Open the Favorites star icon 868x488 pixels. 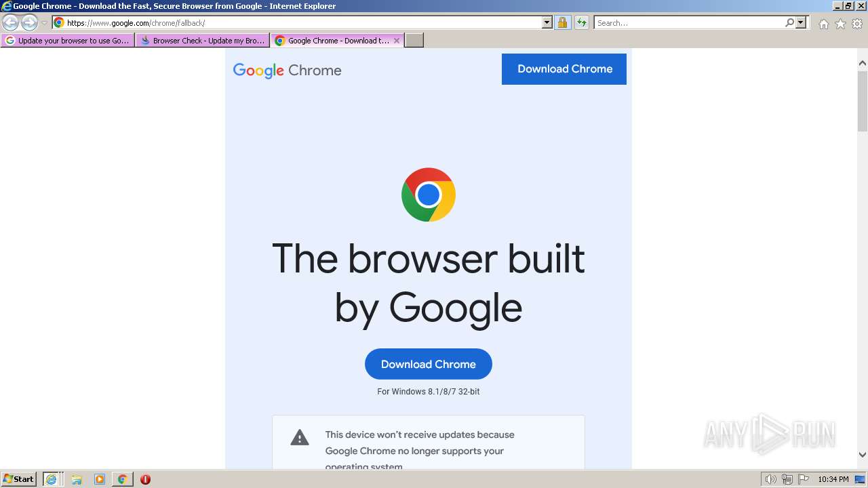pos(840,24)
